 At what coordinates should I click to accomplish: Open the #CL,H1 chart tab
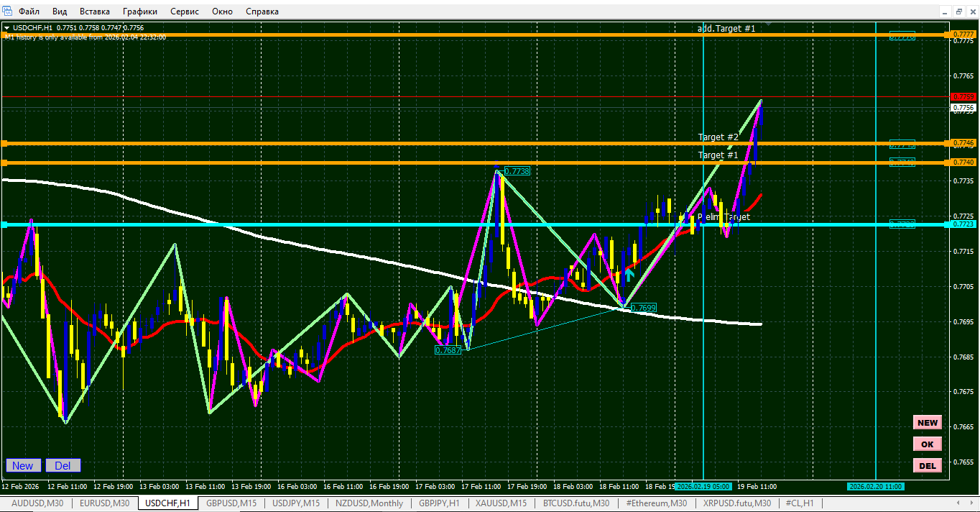tap(800, 503)
